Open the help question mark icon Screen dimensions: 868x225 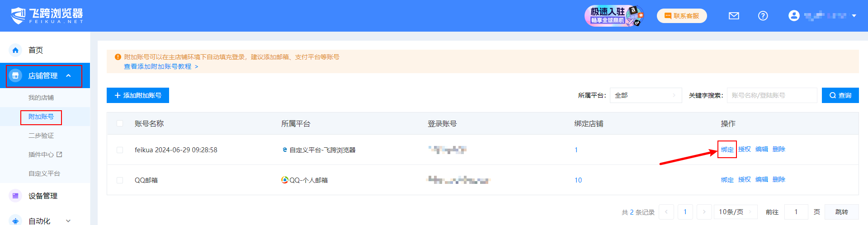coord(763,16)
